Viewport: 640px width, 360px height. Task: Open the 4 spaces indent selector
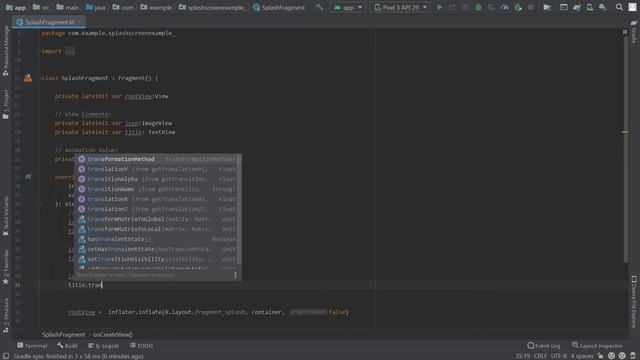pyautogui.click(x=582, y=356)
